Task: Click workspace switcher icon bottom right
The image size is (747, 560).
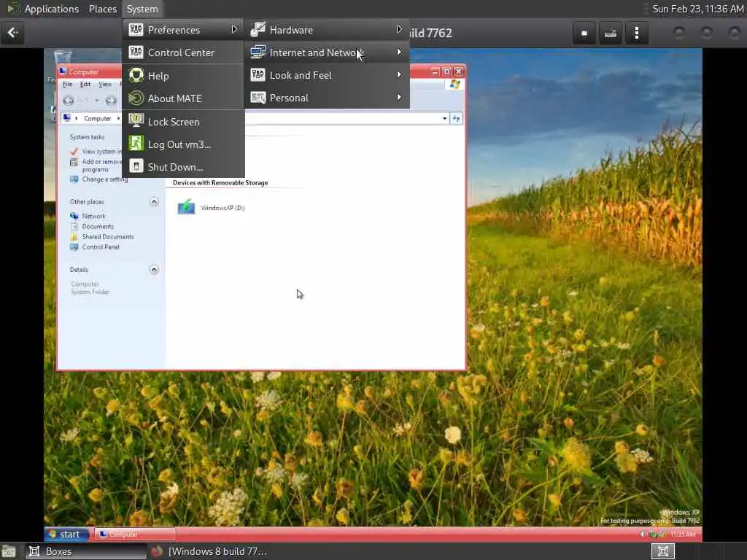Action: pos(662,551)
